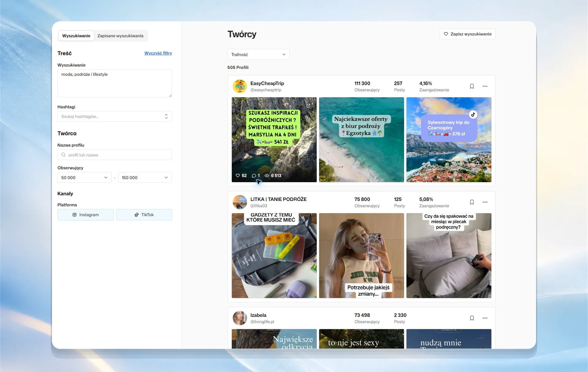The height and width of the screenshot is (372, 588).
Task: Click the 2 330 posts value
Action: coord(400,315)
